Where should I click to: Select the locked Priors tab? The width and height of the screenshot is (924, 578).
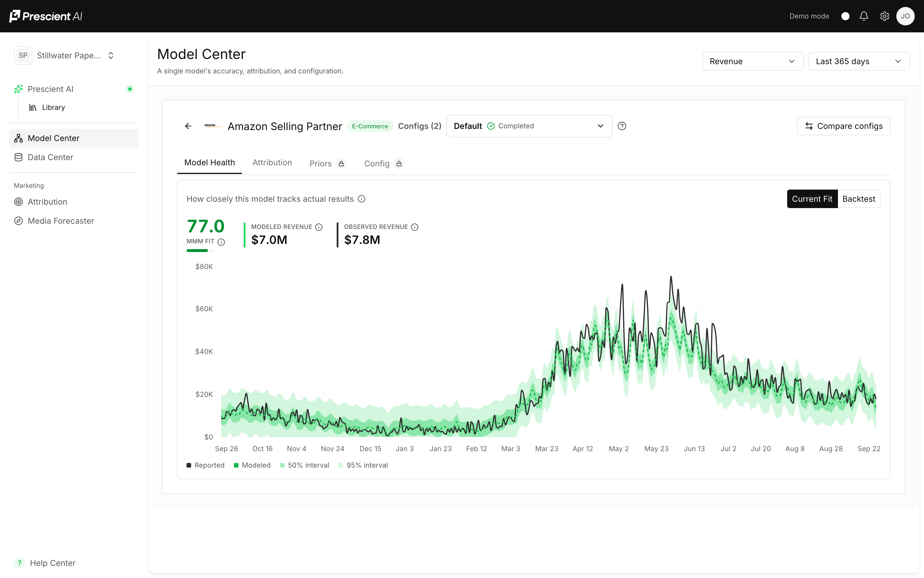(328, 164)
